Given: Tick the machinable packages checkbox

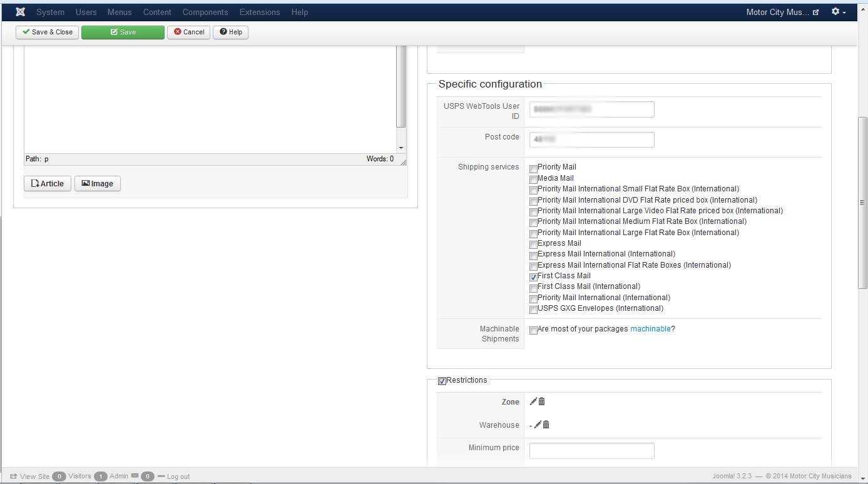Looking at the screenshot, I should tap(533, 330).
